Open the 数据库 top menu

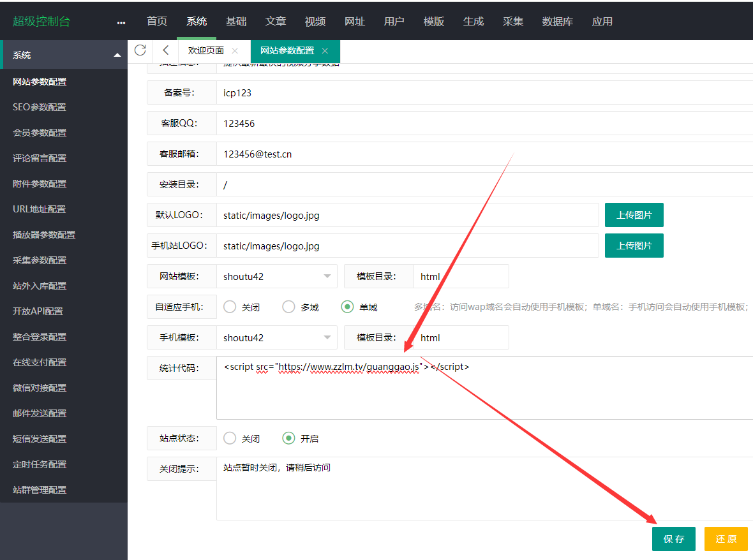pyautogui.click(x=558, y=22)
